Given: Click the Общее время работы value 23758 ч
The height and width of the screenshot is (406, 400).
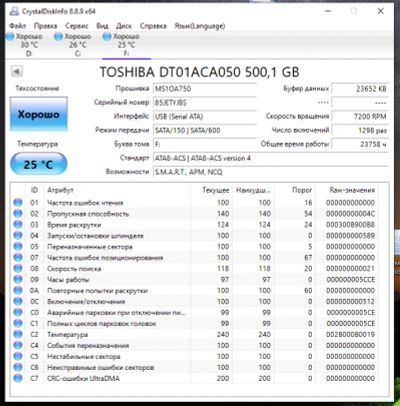Looking at the screenshot, I should point(360,144).
